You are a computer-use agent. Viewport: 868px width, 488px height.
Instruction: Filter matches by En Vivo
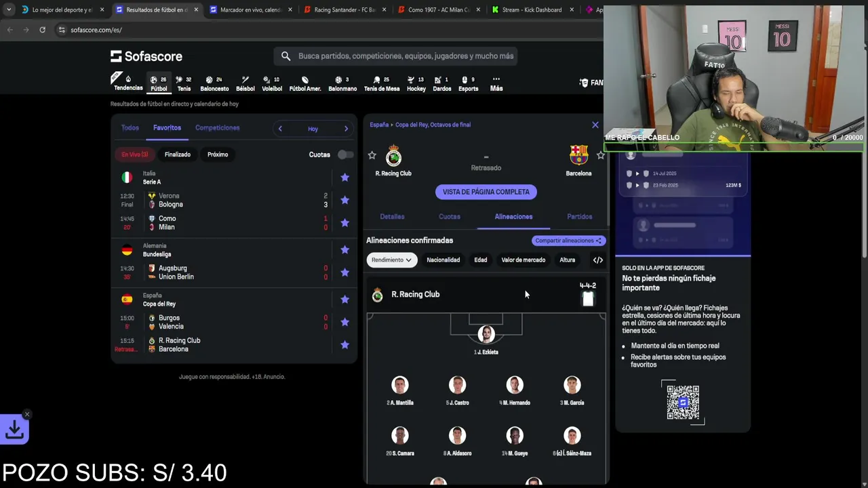pyautogui.click(x=135, y=155)
